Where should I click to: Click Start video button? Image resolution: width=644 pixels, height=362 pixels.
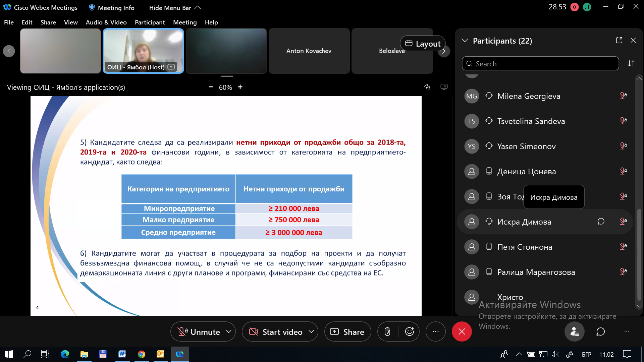(x=276, y=332)
